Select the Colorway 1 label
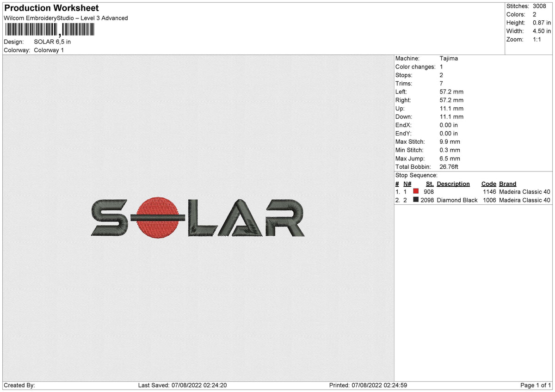The height and width of the screenshot is (392, 555). [49, 50]
